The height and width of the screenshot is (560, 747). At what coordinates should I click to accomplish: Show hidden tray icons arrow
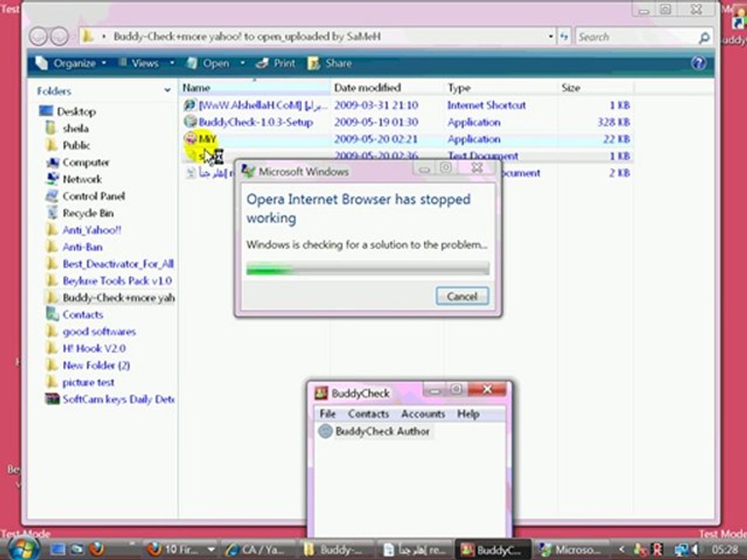pyautogui.click(x=622, y=550)
